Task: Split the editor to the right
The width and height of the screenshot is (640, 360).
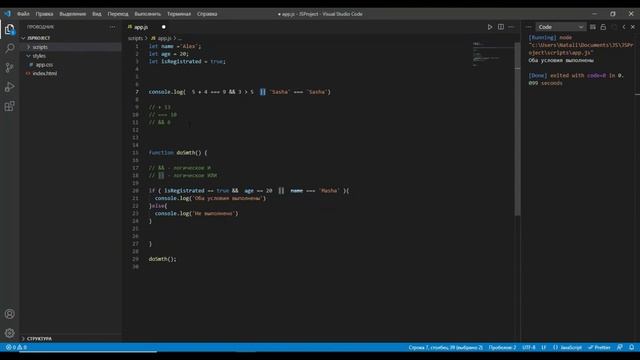Action: pos(501,27)
